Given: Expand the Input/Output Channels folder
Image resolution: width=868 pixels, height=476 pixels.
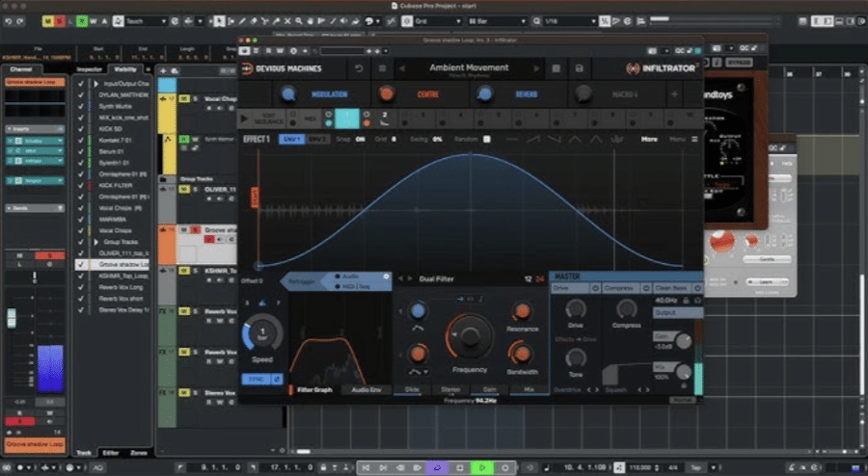Looking at the screenshot, I should click(x=95, y=84).
